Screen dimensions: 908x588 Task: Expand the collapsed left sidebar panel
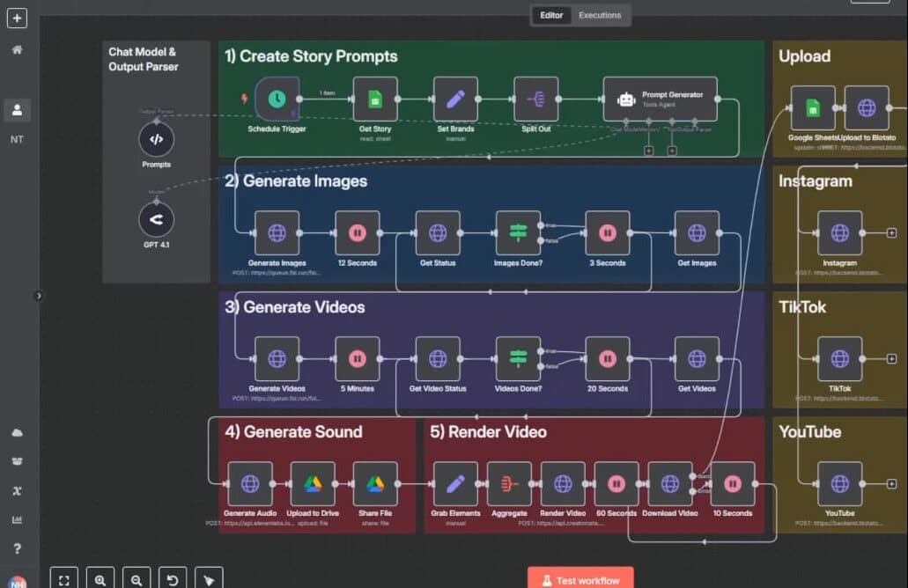tap(38, 297)
